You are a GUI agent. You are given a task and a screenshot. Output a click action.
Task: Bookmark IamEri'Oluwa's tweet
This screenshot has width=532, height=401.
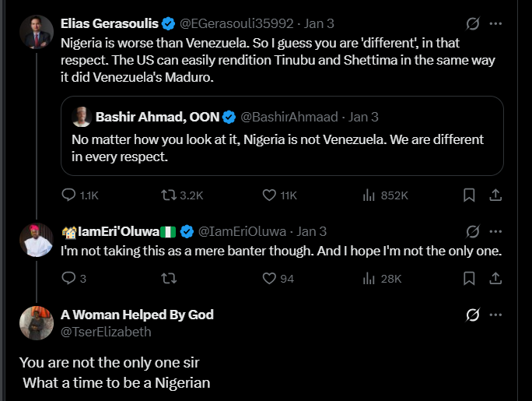point(469,278)
